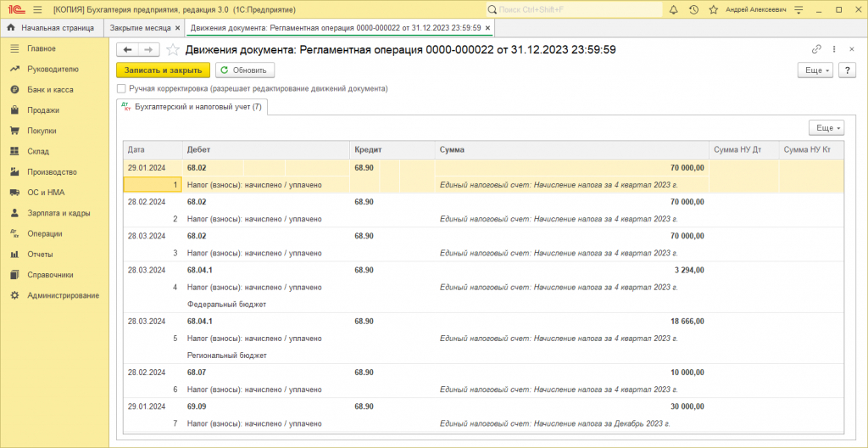Open Банк и касса section
Image resolution: width=868 pixels, height=448 pixels.
point(50,89)
